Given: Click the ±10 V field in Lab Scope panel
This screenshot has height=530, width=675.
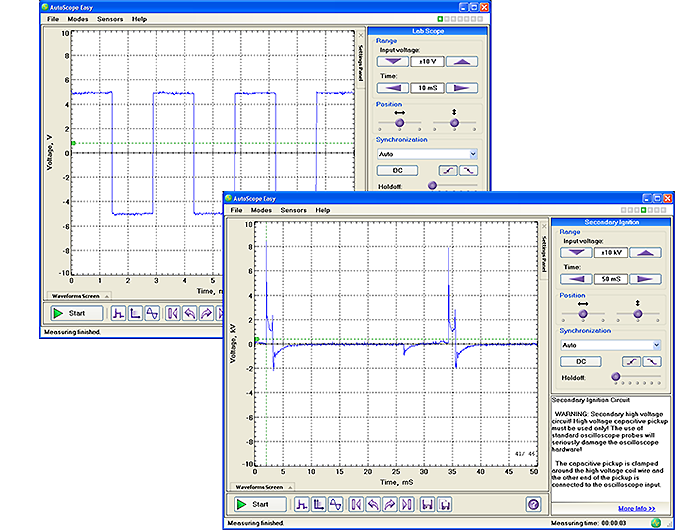Looking at the screenshot, I should (x=427, y=62).
